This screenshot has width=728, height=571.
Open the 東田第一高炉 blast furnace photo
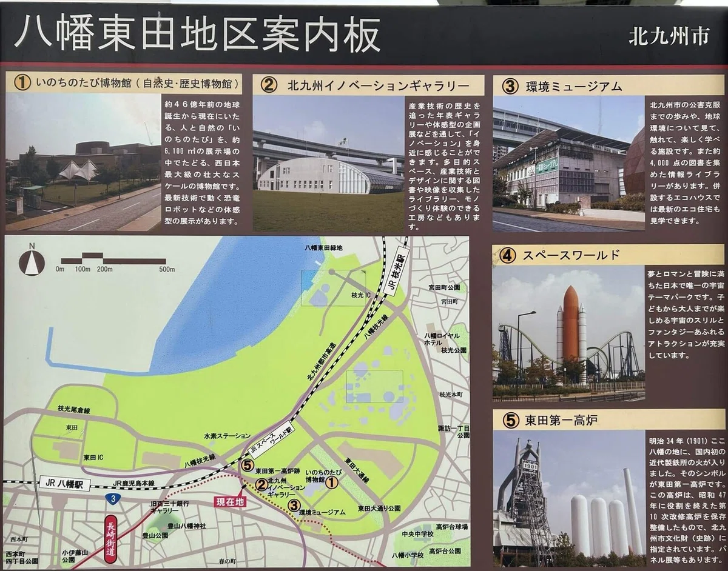coord(569,499)
